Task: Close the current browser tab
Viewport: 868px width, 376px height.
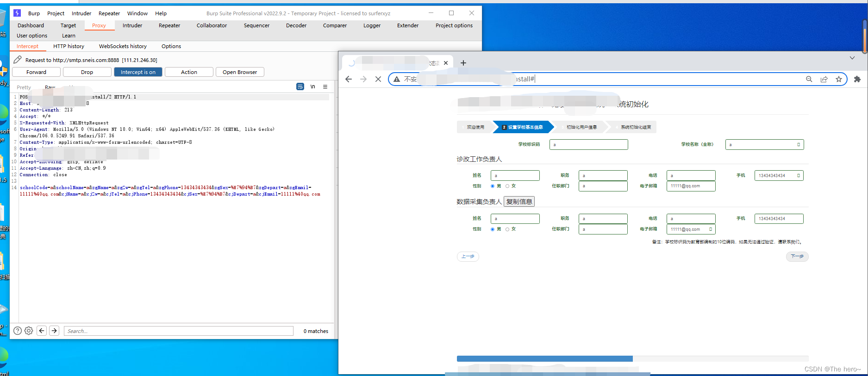Action: [x=446, y=63]
